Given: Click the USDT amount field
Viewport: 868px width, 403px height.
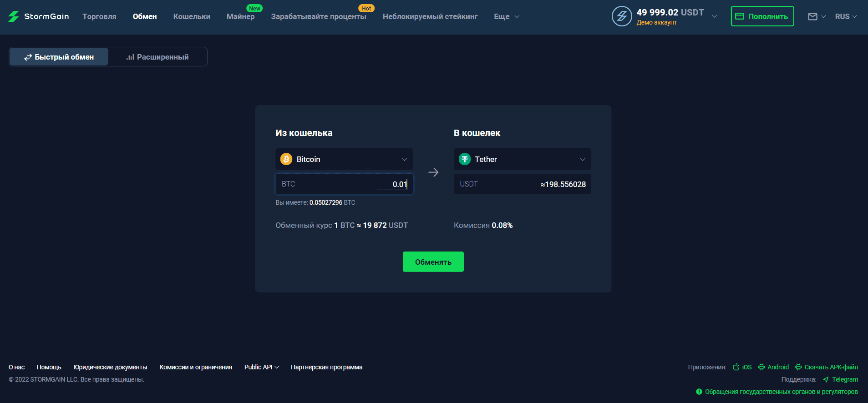Looking at the screenshot, I should point(523,184).
